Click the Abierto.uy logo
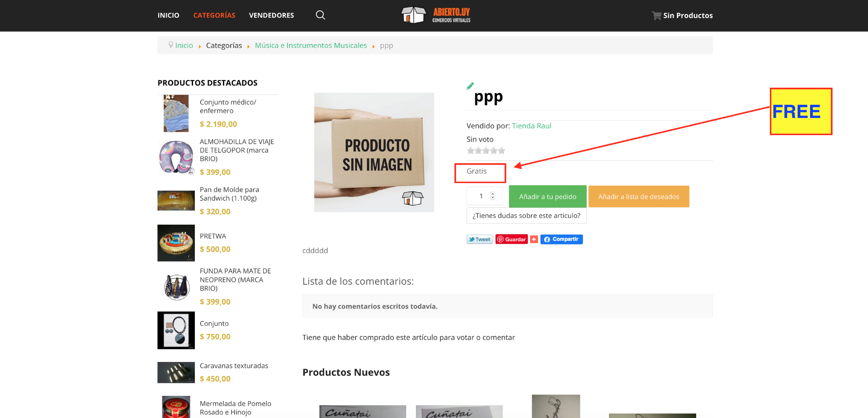The height and width of the screenshot is (418, 868). click(x=436, y=15)
